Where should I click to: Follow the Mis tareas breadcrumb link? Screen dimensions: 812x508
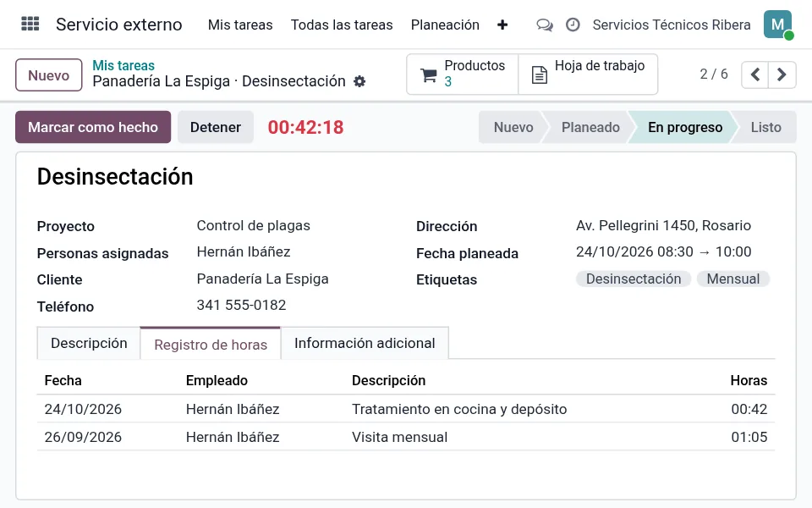pos(123,65)
